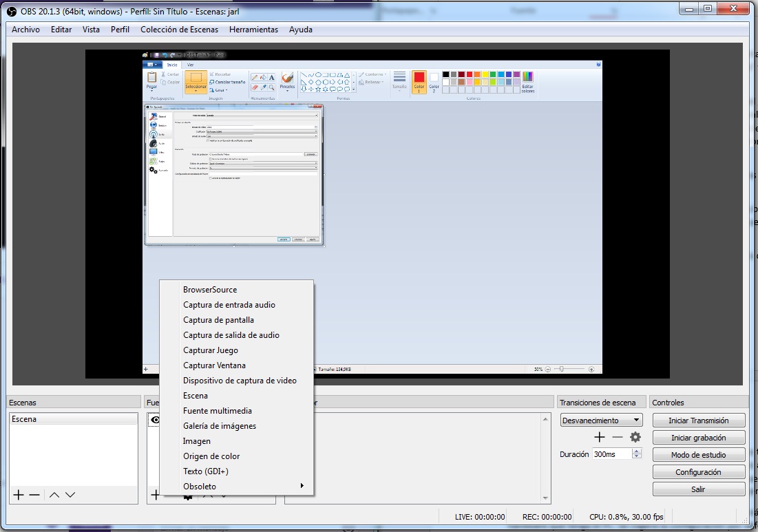The width and height of the screenshot is (758, 532).
Task: Minimize the OBS window
Action: [689, 8]
